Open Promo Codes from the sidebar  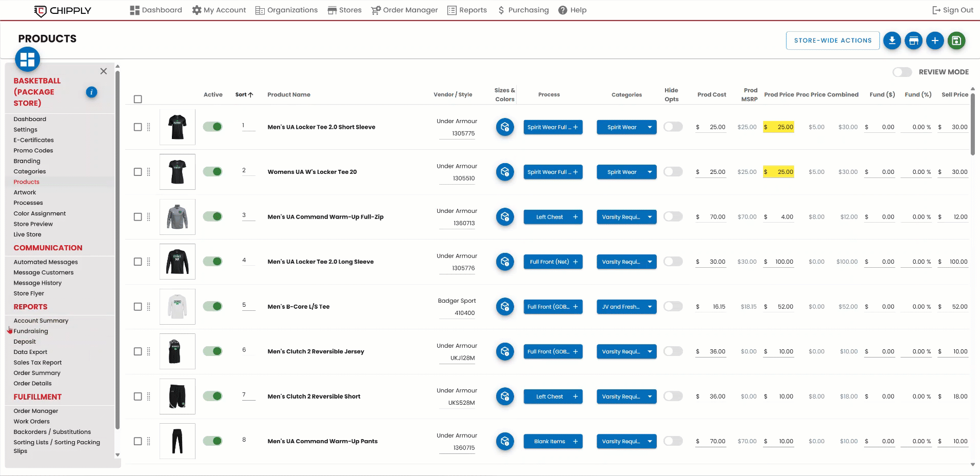[x=33, y=150]
